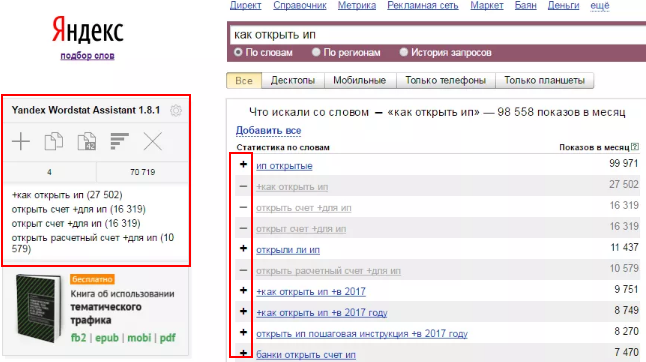Copy list with frequencies icon

tap(87, 141)
